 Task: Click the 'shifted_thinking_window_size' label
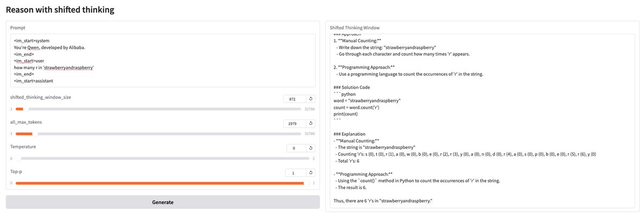pos(41,97)
